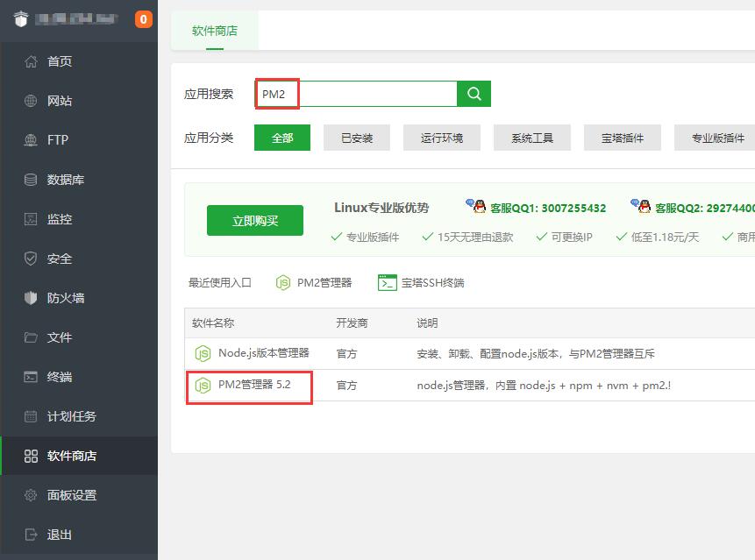Open 首页 in the sidebar menu
This screenshot has height=560, width=755.
pyautogui.click(x=60, y=61)
